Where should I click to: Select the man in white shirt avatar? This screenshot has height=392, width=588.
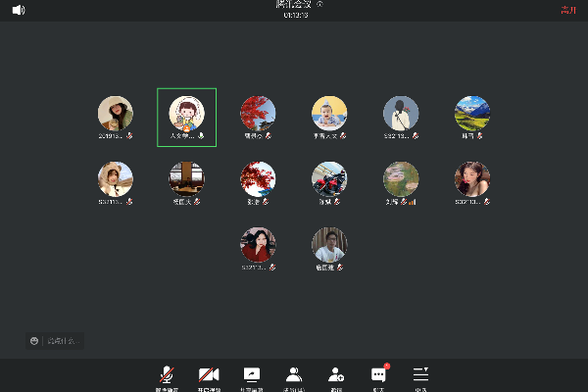329,245
